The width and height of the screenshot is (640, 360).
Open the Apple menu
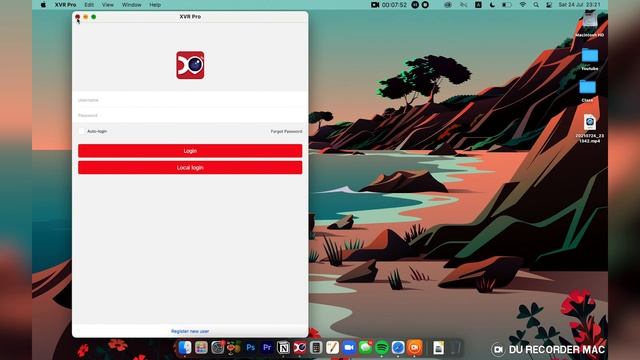click(x=43, y=5)
